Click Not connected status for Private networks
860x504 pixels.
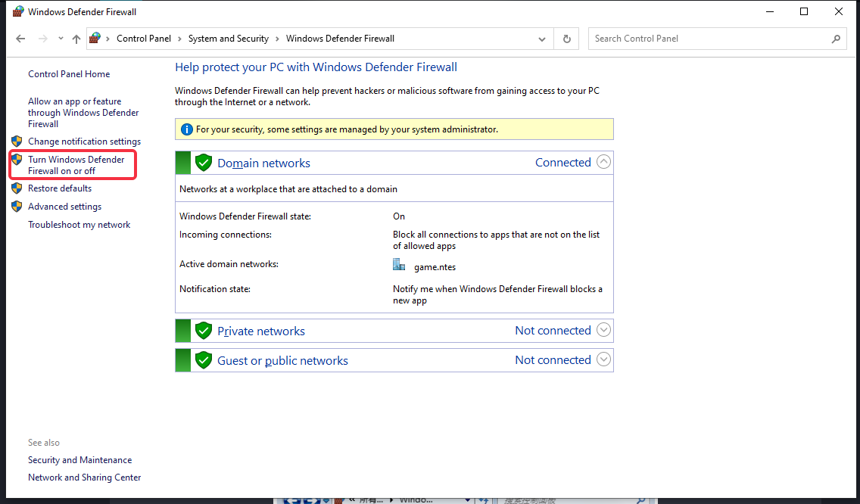click(553, 330)
